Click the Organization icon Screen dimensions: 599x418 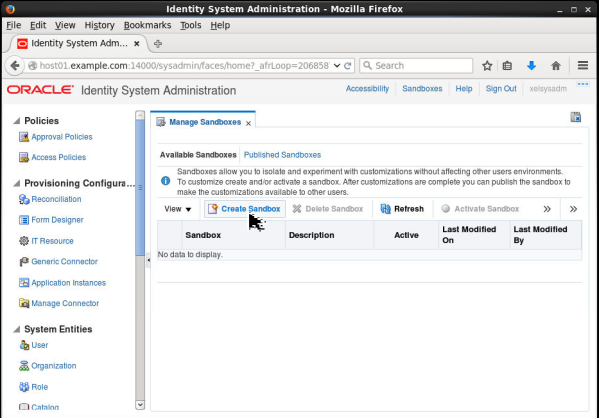pos(24,366)
